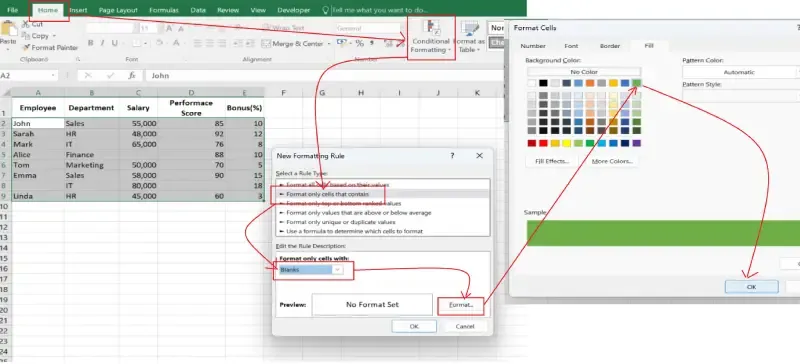
Task: Switch to the Insert ribbon tab
Action: (x=78, y=10)
